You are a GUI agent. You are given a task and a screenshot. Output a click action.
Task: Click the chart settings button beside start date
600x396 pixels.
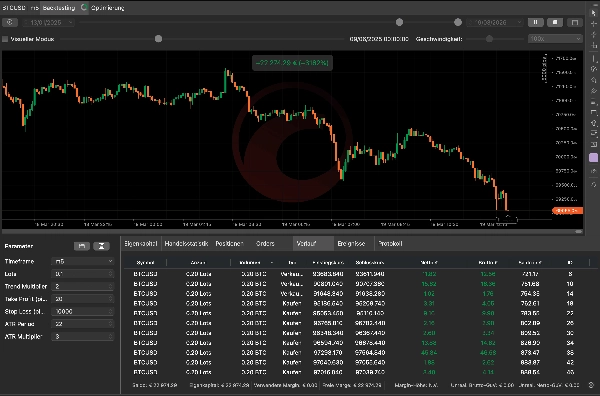10,22
